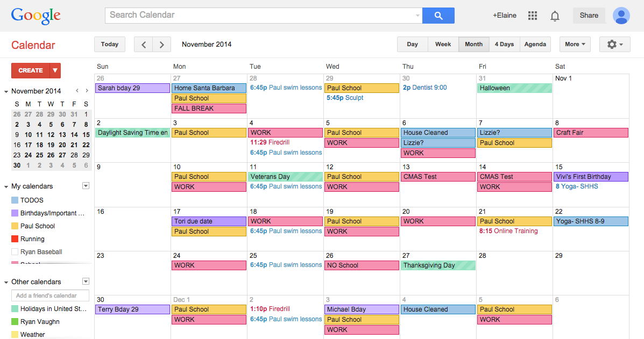Open the NO School event
Image resolution: width=644 pixels, height=339 pixels.
[362, 265]
